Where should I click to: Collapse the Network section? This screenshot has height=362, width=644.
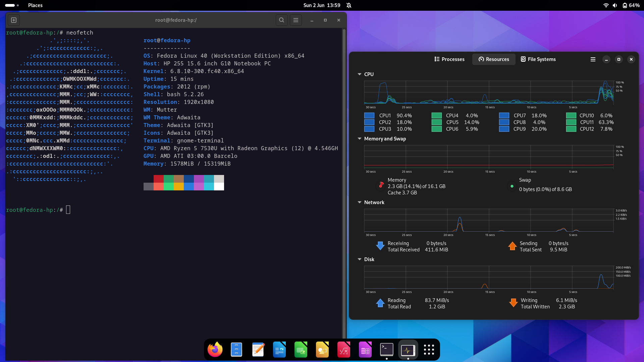pyautogui.click(x=360, y=202)
